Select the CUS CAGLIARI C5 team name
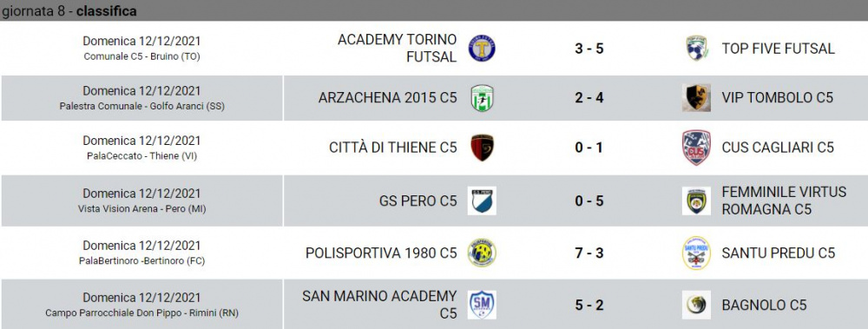 pos(777,148)
